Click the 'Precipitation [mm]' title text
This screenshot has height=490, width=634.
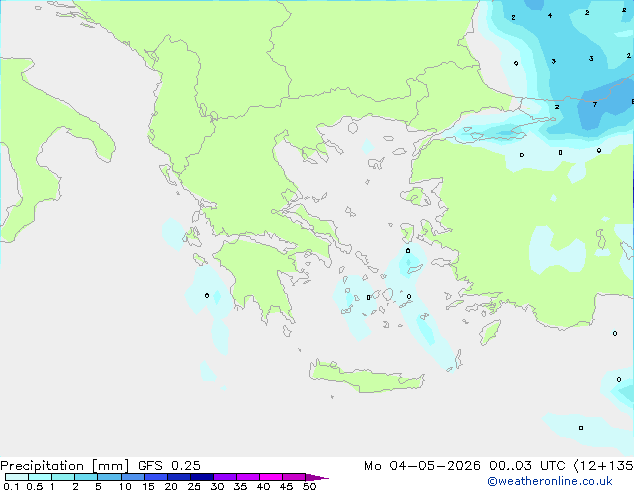pos(65,466)
